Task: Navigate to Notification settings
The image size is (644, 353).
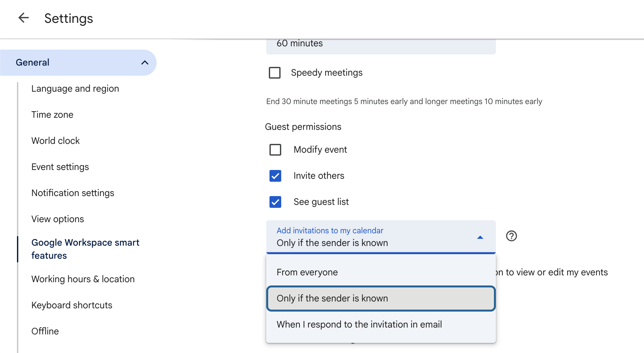Action: pos(73,193)
